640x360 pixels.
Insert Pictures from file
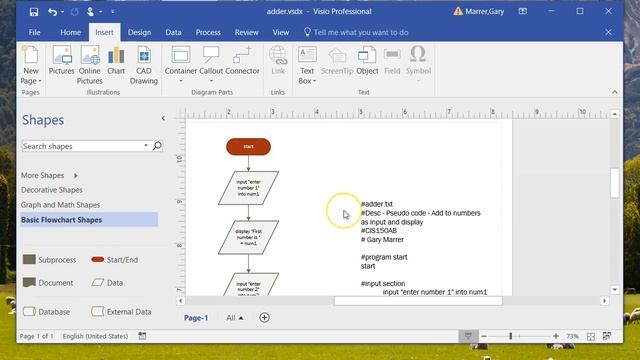coord(62,60)
